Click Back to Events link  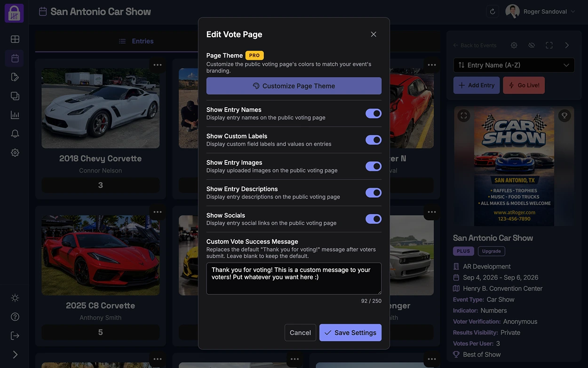click(x=475, y=45)
